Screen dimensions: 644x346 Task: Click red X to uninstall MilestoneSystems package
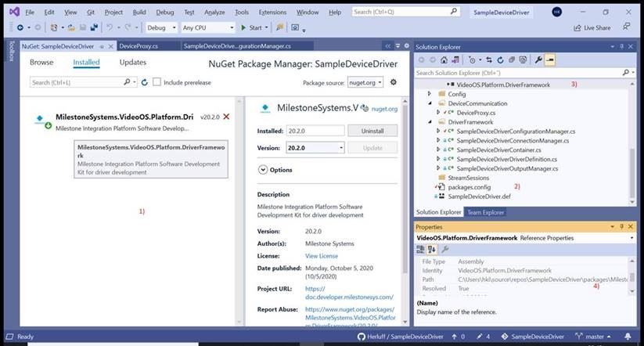(x=226, y=117)
